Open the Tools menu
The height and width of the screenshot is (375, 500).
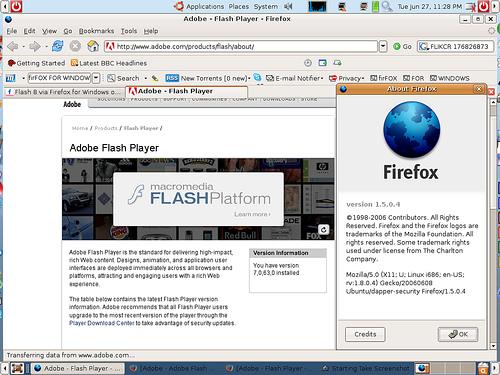(129, 31)
